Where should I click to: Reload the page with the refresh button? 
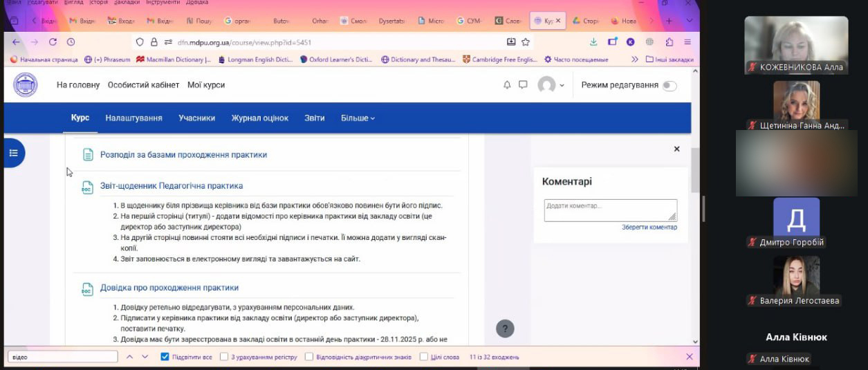pos(53,41)
